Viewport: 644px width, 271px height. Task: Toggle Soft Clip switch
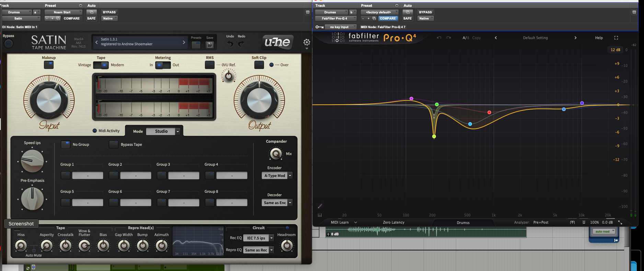click(x=259, y=64)
